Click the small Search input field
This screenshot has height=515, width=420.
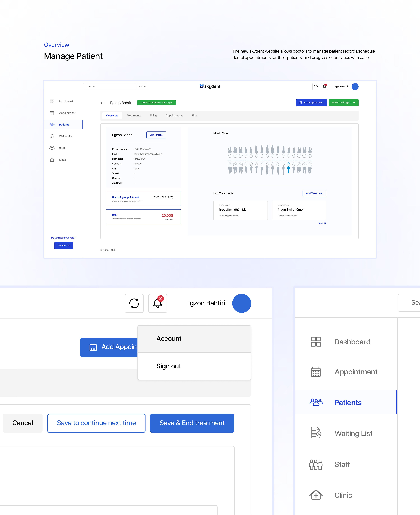point(109,87)
